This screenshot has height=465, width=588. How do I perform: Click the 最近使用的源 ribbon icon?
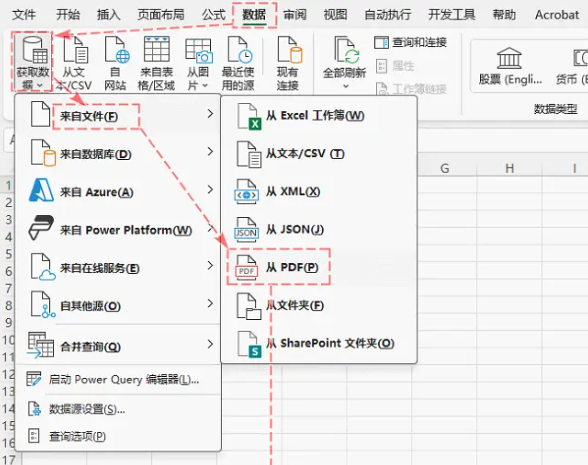238,63
